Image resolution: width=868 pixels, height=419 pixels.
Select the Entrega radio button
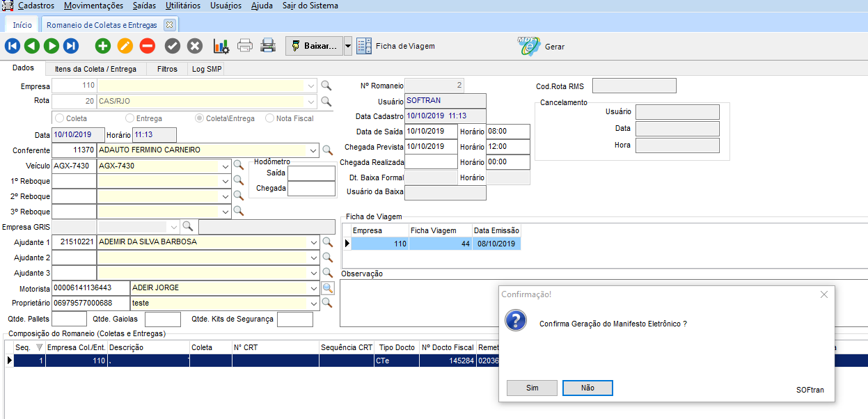(130, 118)
